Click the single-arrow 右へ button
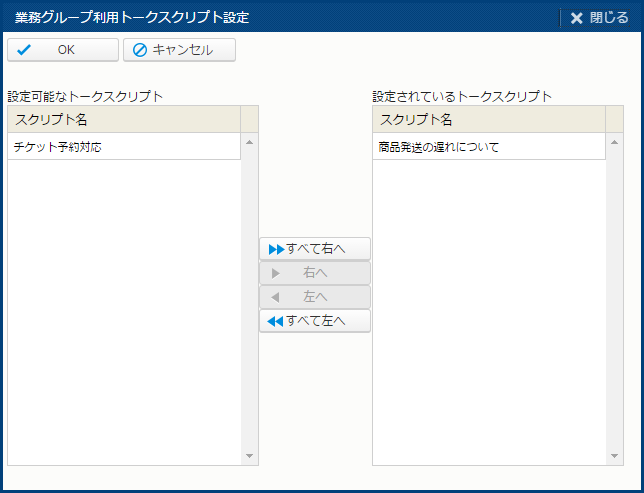 pyautogui.click(x=315, y=273)
